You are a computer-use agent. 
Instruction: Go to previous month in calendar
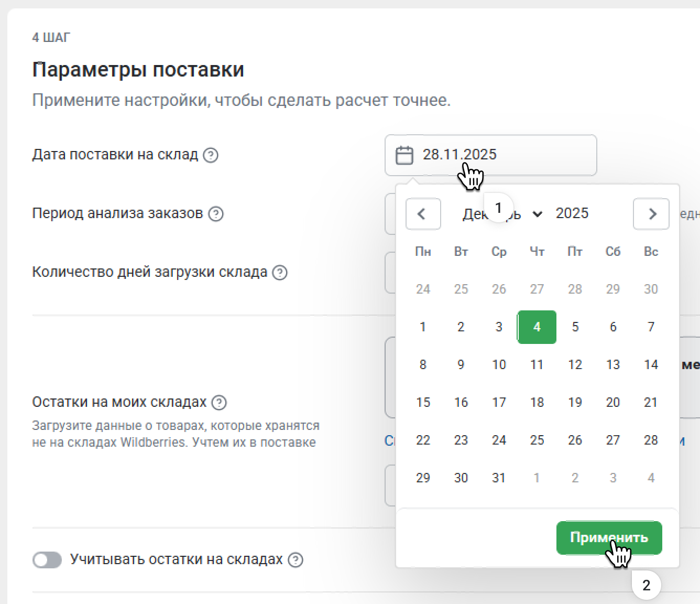[422, 214]
